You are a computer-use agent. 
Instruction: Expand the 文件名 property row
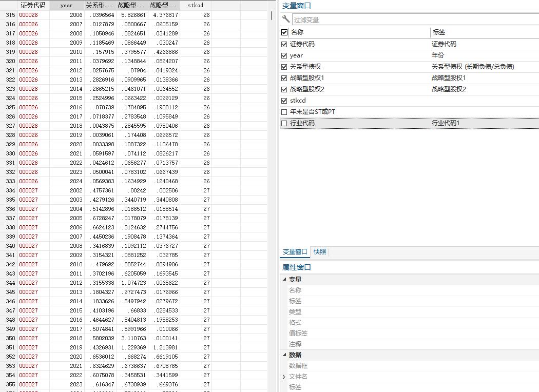point(284,377)
